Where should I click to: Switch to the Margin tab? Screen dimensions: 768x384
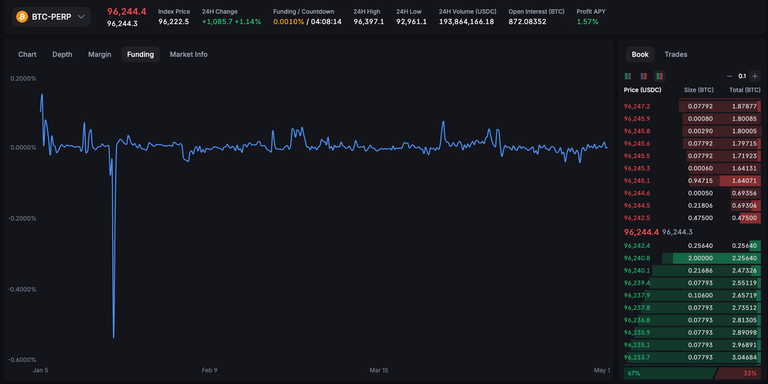click(99, 54)
